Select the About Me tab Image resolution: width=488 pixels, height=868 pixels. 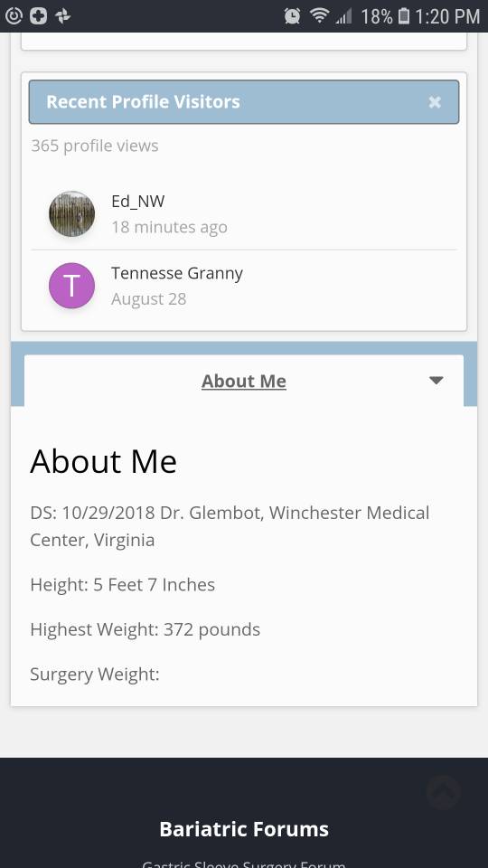(x=244, y=381)
